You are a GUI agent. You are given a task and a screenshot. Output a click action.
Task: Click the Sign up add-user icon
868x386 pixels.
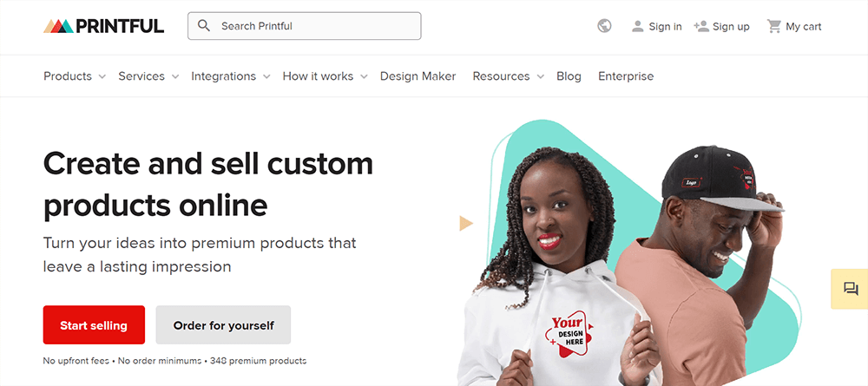701,26
